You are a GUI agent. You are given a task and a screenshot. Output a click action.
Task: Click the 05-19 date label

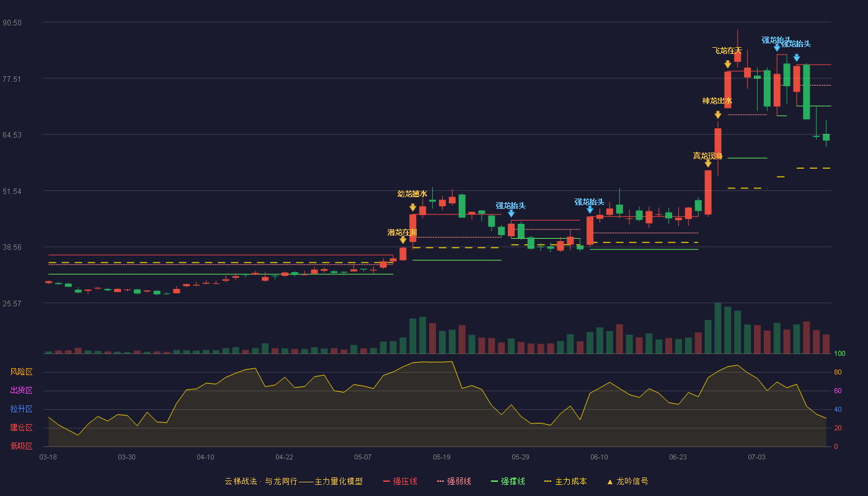442,457
